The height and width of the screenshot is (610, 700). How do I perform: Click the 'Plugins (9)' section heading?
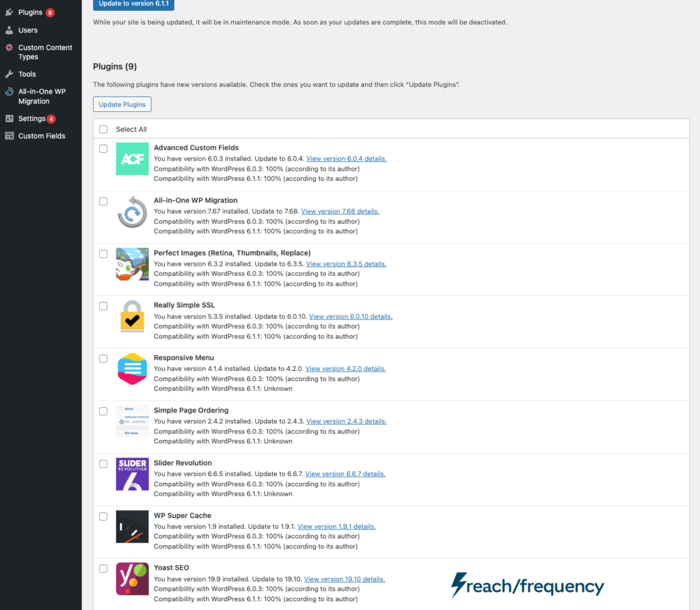tap(115, 66)
